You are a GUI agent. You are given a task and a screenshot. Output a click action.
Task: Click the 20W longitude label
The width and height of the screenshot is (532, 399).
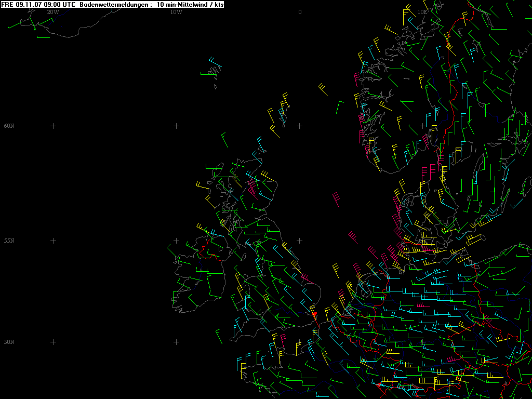[x=53, y=12]
